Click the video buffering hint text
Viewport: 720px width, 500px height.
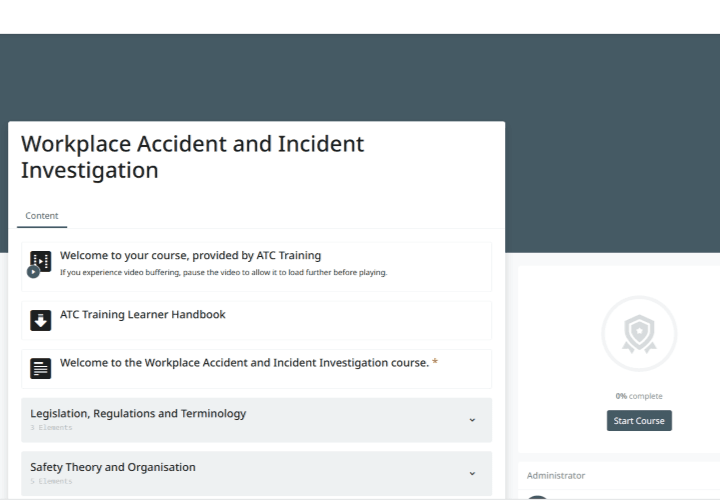pos(223,272)
